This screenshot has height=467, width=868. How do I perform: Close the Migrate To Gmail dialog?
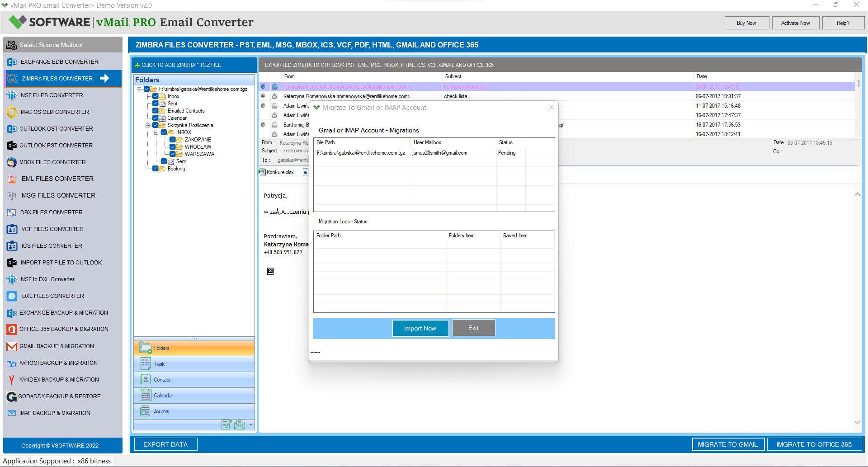tap(551, 107)
